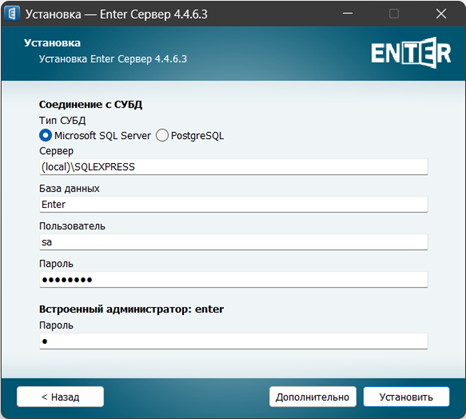This screenshot has height=419, width=466.
Task: Open the Дополнительно advanced options
Action: pyautogui.click(x=313, y=397)
